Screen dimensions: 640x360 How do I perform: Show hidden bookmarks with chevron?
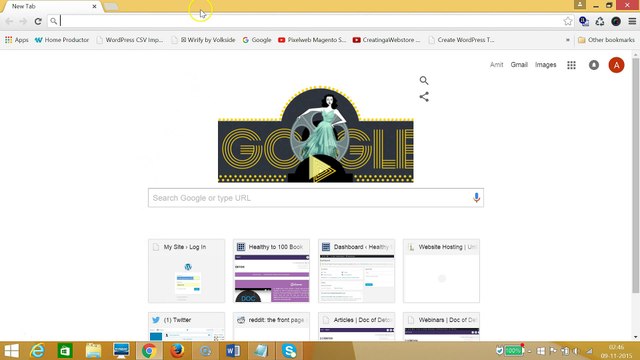tap(567, 40)
